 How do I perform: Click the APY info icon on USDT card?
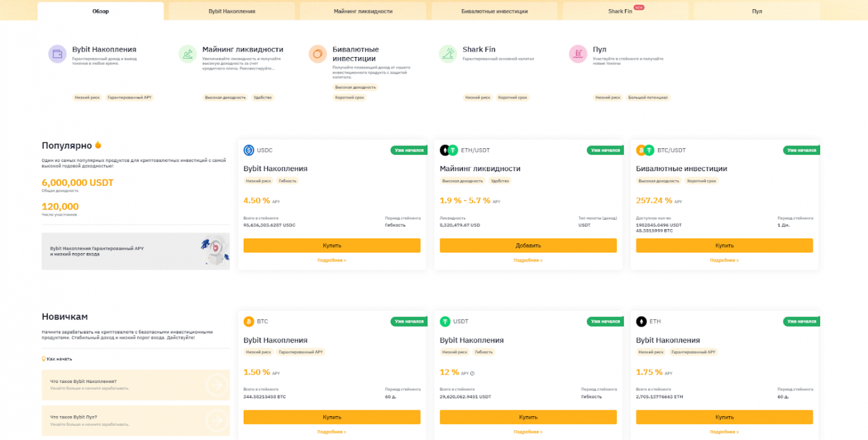(473, 373)
